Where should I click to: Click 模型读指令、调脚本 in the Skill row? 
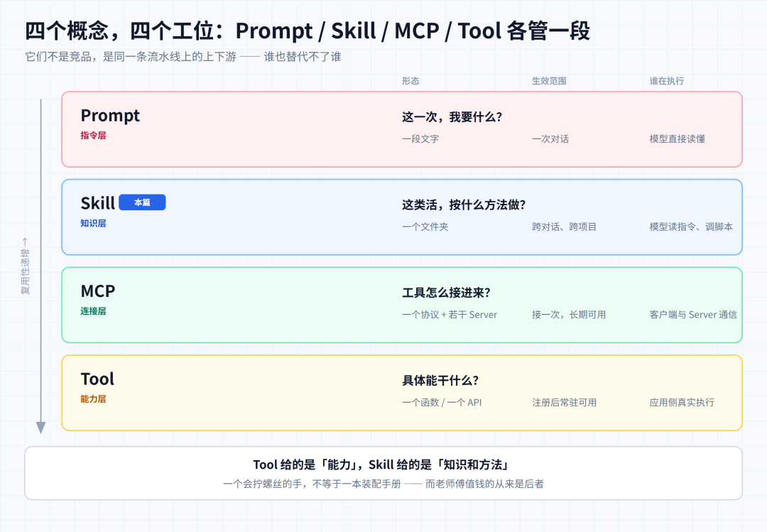[x=691, y=227]
